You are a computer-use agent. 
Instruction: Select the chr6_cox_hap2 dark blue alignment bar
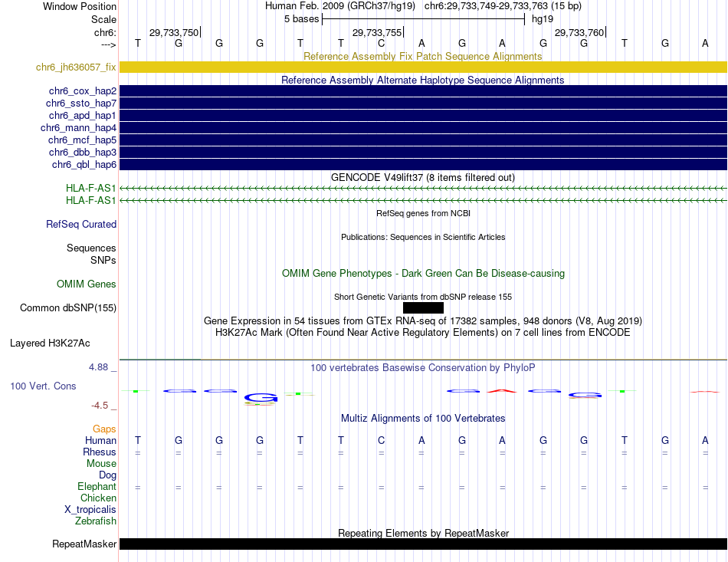tap(423, 91)
